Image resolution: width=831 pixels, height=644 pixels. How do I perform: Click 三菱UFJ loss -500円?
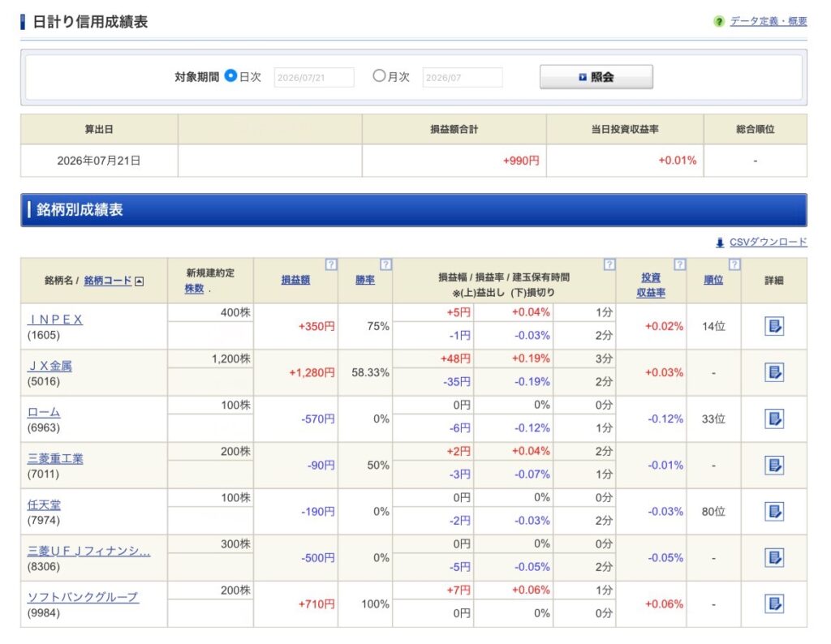pyautogui.click(x=318, y=558)
